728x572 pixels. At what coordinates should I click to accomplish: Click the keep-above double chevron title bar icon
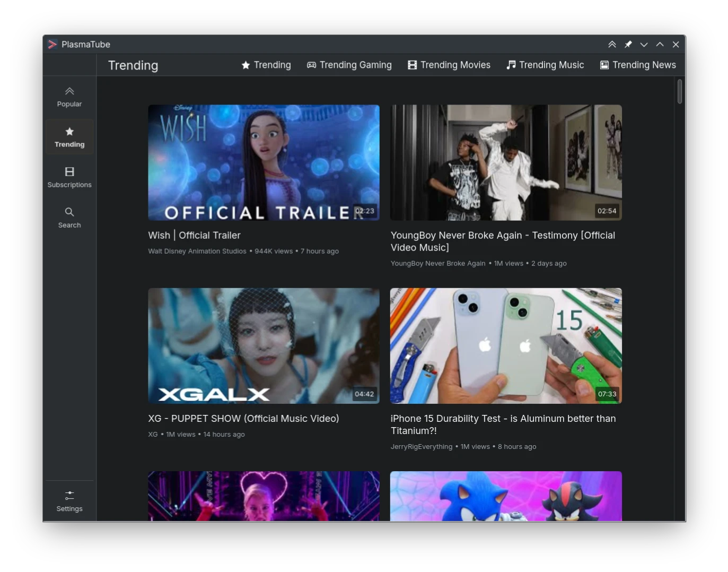pyautogui.click(x=612, y=45)
